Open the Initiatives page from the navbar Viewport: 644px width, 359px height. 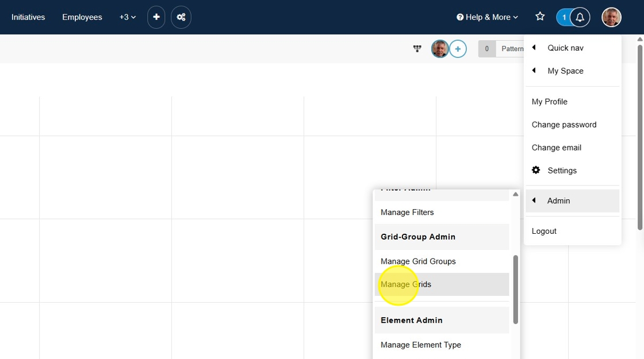coord(28,17)
